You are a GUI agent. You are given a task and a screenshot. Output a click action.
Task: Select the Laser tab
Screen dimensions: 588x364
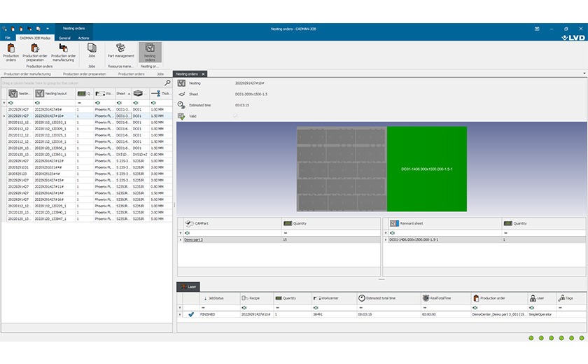point(188,287)
